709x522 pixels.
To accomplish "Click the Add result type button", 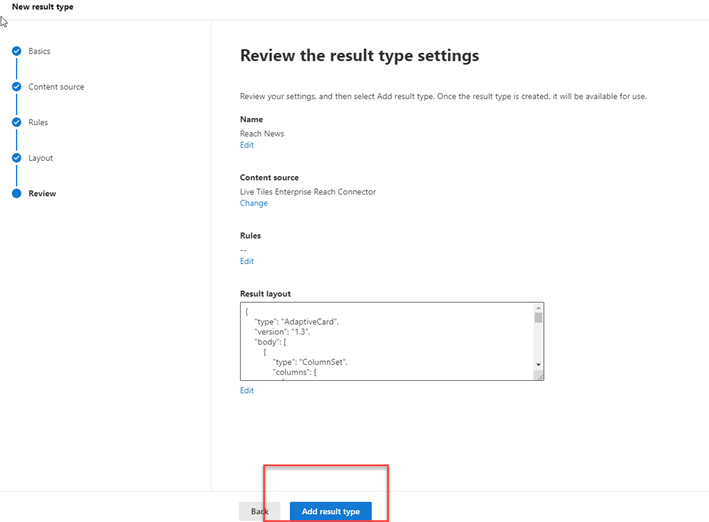I will [x=331, y=511].
